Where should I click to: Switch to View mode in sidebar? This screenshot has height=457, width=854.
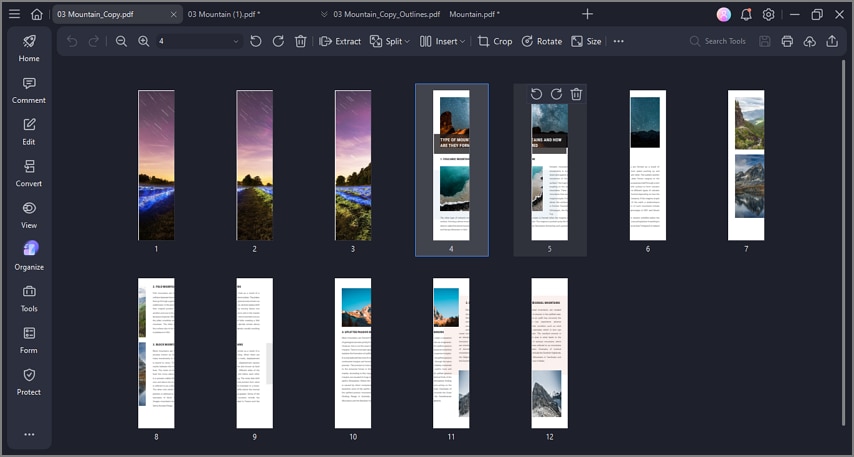pyautogui.click(x=29, y=215)
